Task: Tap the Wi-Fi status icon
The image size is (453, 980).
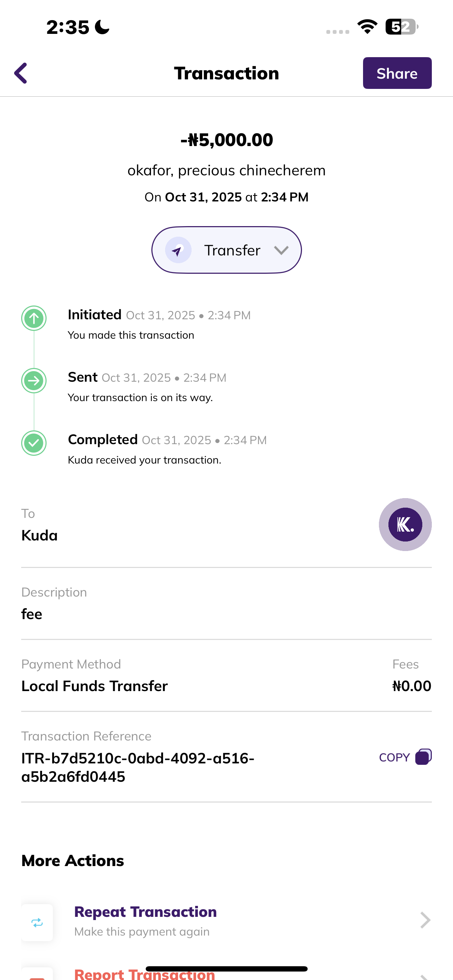Action: 367,26
